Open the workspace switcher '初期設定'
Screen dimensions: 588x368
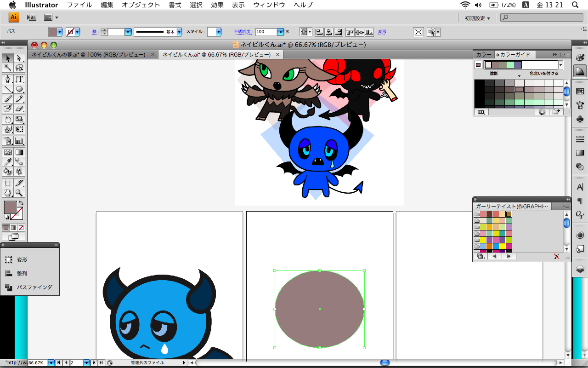(x=477, y=18)
